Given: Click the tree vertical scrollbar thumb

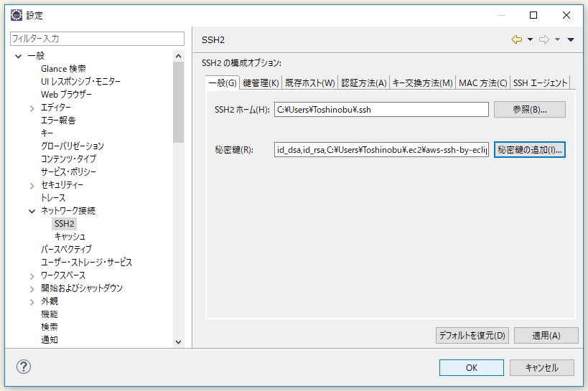Looking at the screenshot, I should point(179,103).
